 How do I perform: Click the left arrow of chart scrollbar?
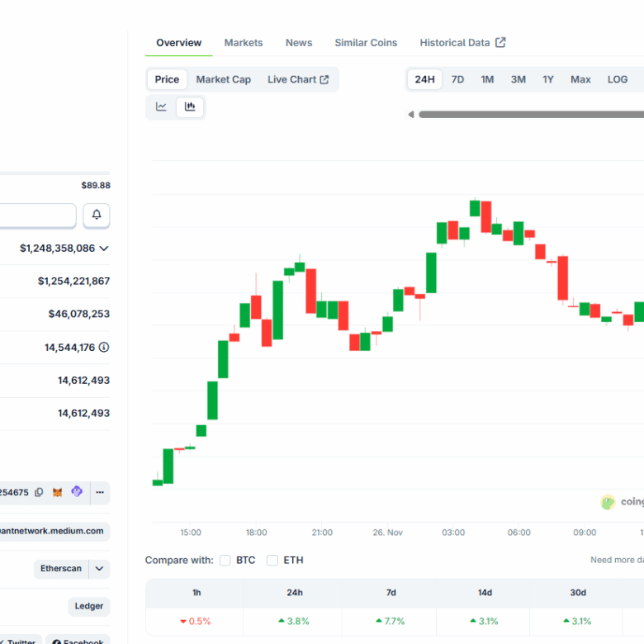[x=411, y=115]
